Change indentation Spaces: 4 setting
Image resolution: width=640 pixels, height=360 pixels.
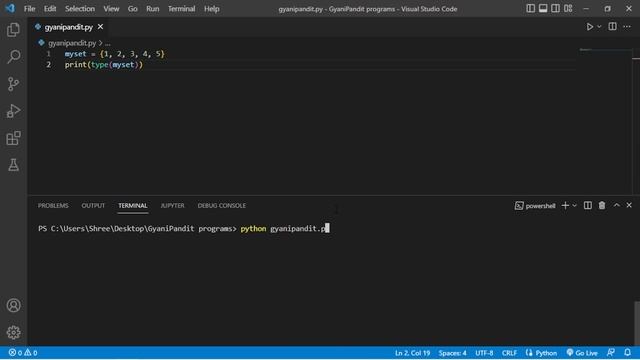tap(452, 353)
